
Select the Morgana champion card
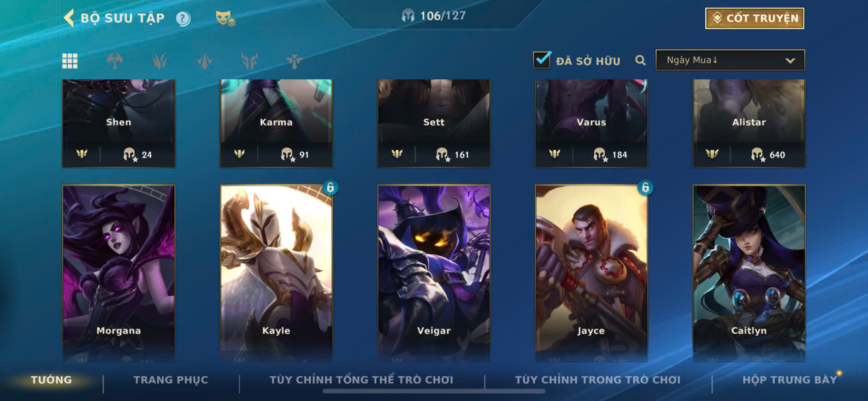(118, 273)
